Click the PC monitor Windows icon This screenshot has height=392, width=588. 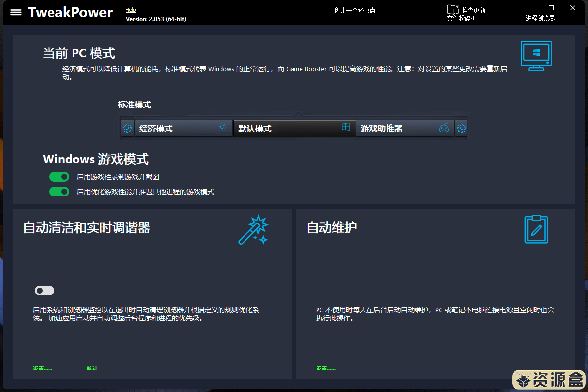(x=536, y=56)
